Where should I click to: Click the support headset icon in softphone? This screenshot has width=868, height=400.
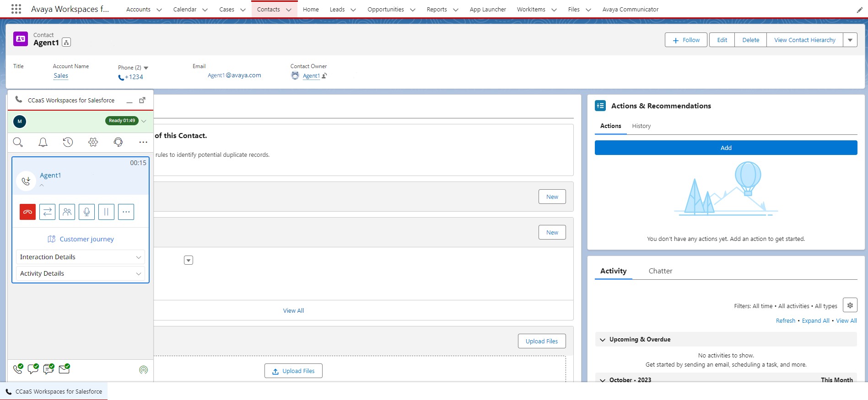(118, 142)
